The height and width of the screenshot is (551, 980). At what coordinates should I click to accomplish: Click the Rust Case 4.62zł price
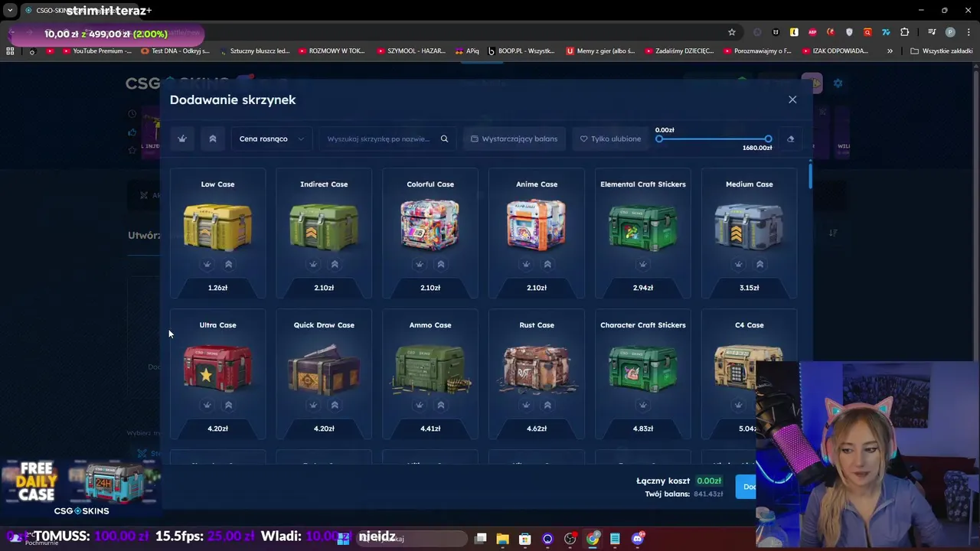tap(537, 429)
